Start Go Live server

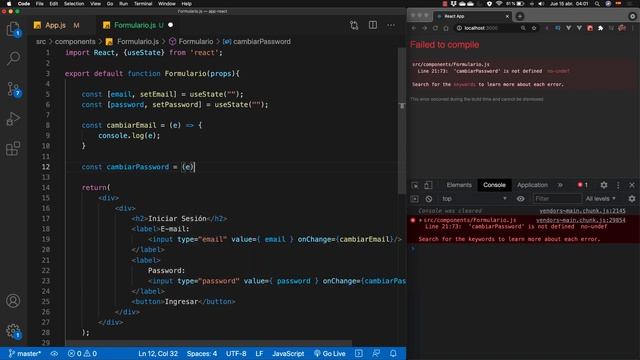click(x=329, y=353)
